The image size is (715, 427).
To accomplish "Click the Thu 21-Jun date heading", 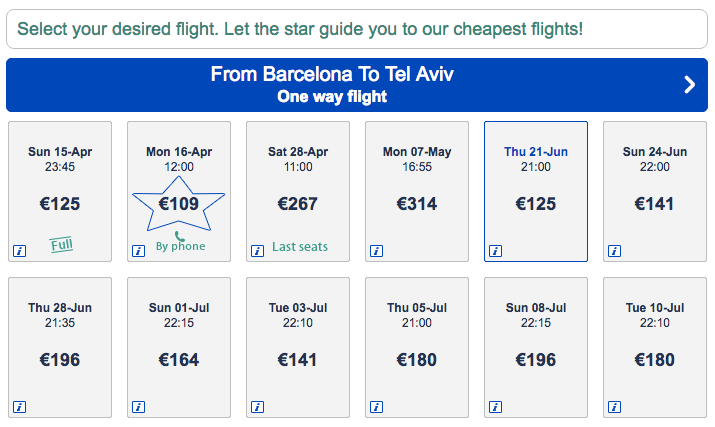I will tap(535, 152).
